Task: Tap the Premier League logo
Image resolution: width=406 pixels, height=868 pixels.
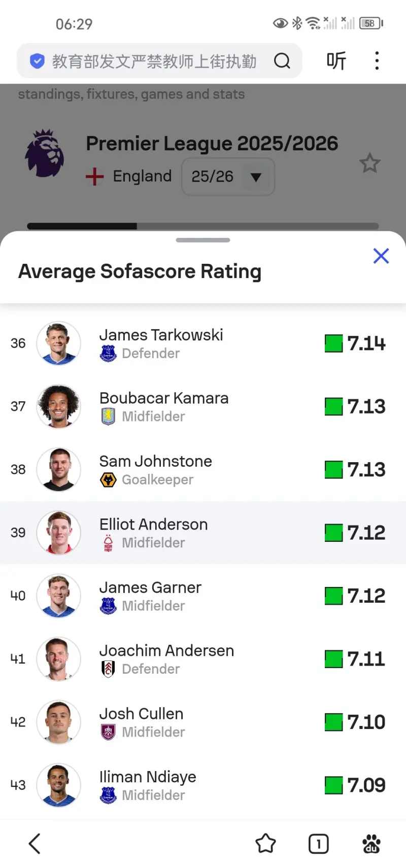Action: [x=45, y=153]
